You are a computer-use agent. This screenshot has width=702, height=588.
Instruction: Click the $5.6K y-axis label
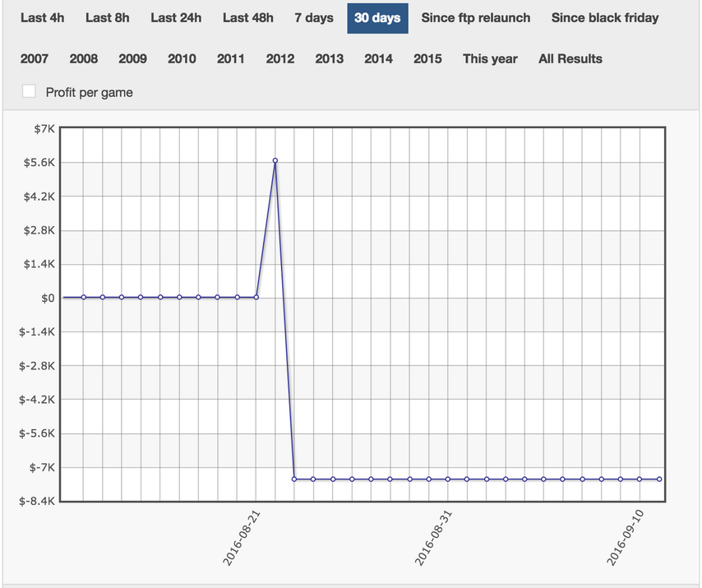[39, 163]
